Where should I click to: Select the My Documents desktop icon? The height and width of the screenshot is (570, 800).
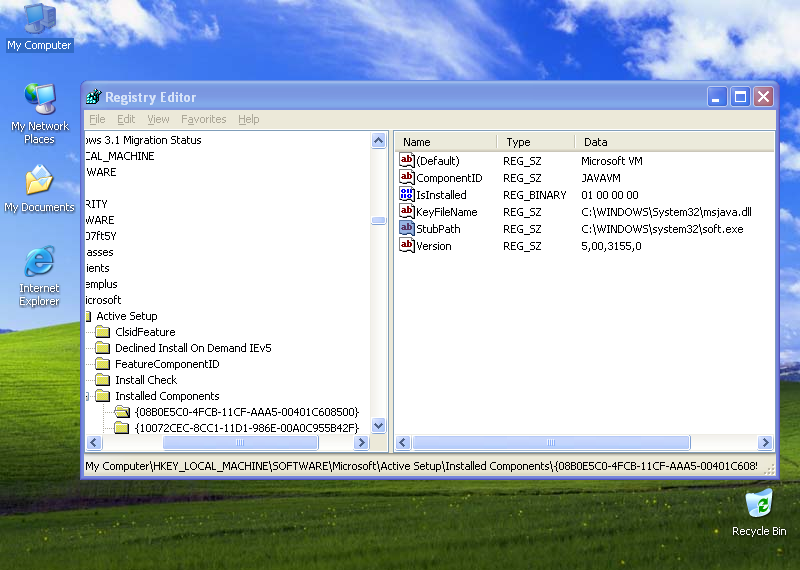[39, 188]
